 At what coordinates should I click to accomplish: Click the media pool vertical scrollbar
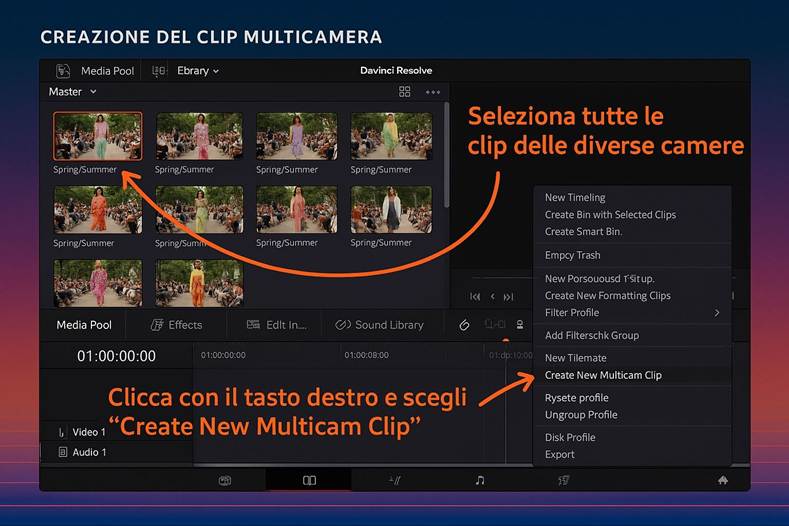[x=446, y=155]
